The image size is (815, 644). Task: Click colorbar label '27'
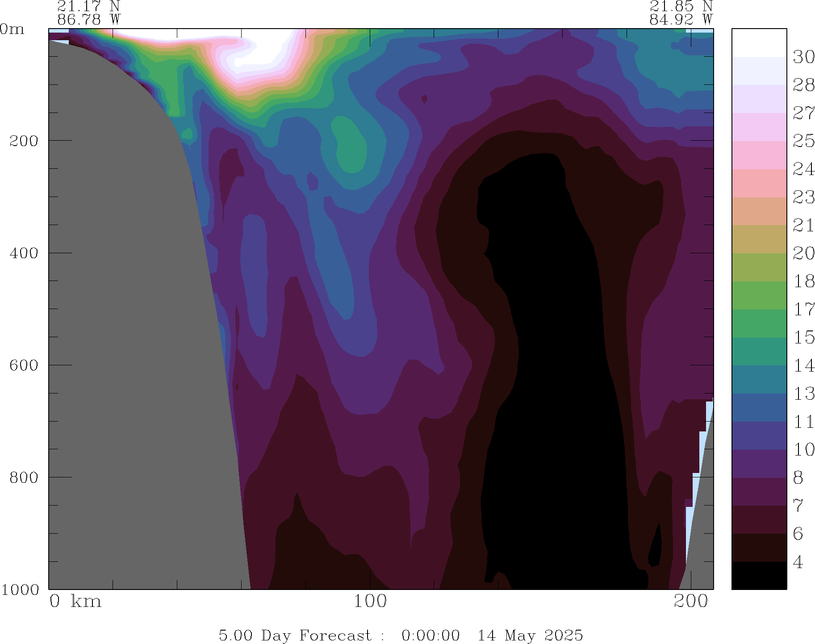804,113
